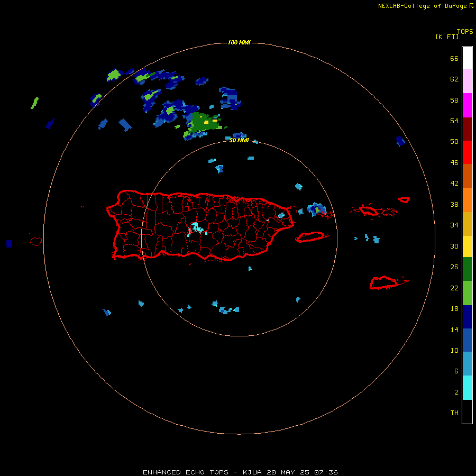Screen dimensions: 476x476
Task: Select the white top color swatch in legend
Action: pyautogui.click(x=467, y=58)
